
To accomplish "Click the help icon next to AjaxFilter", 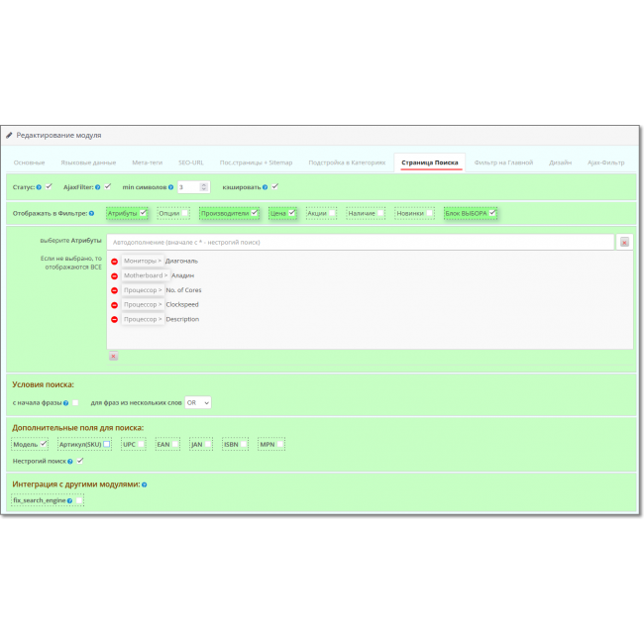I will (97, 186).
